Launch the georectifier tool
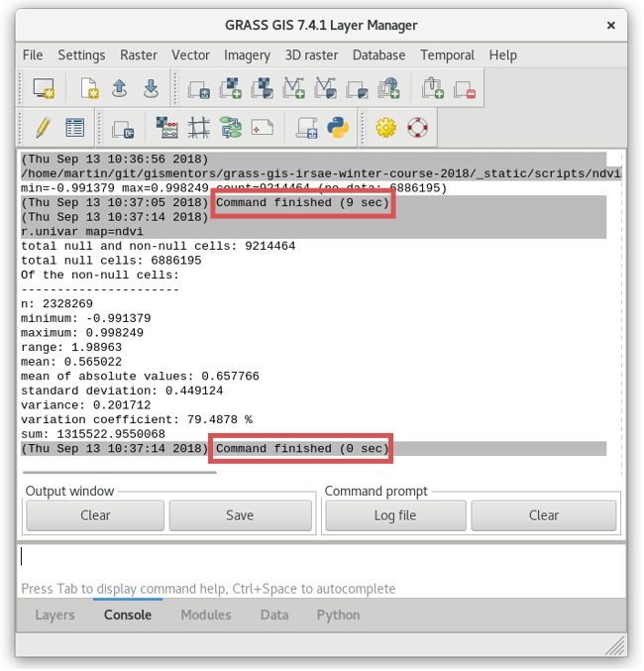Screen dimensions: 644x671 [199, 128]
